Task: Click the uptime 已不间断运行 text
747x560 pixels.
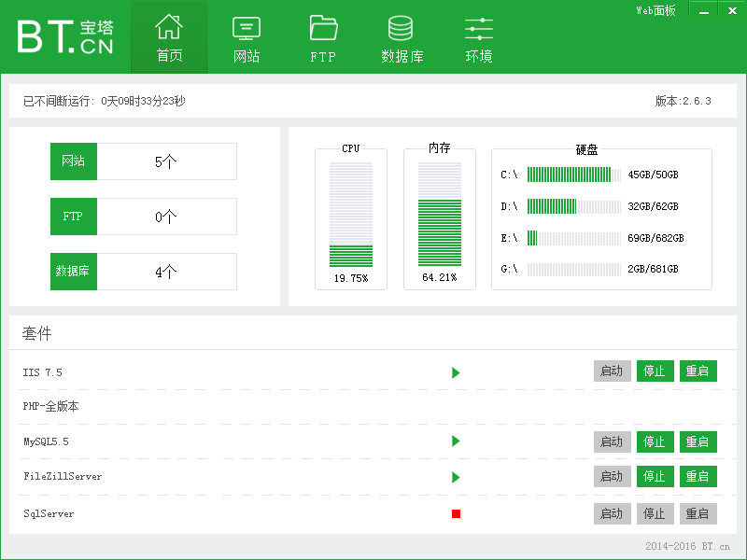Action: click(105, 101)
